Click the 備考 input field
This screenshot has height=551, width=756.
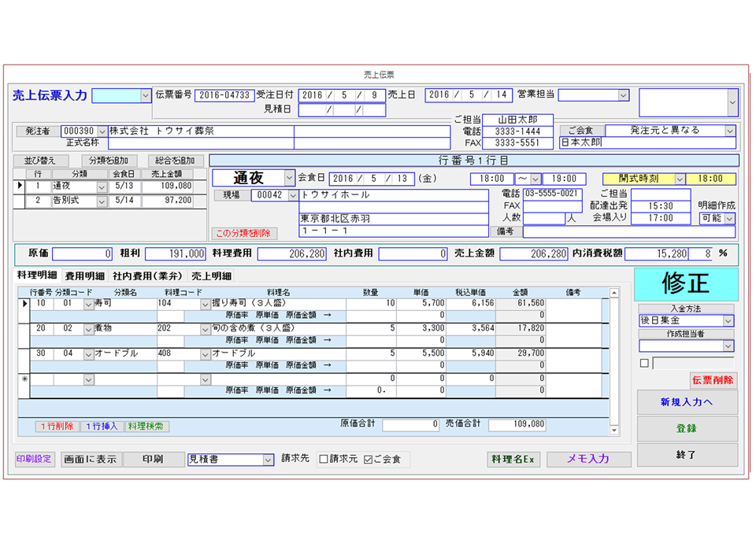(628, 232)
